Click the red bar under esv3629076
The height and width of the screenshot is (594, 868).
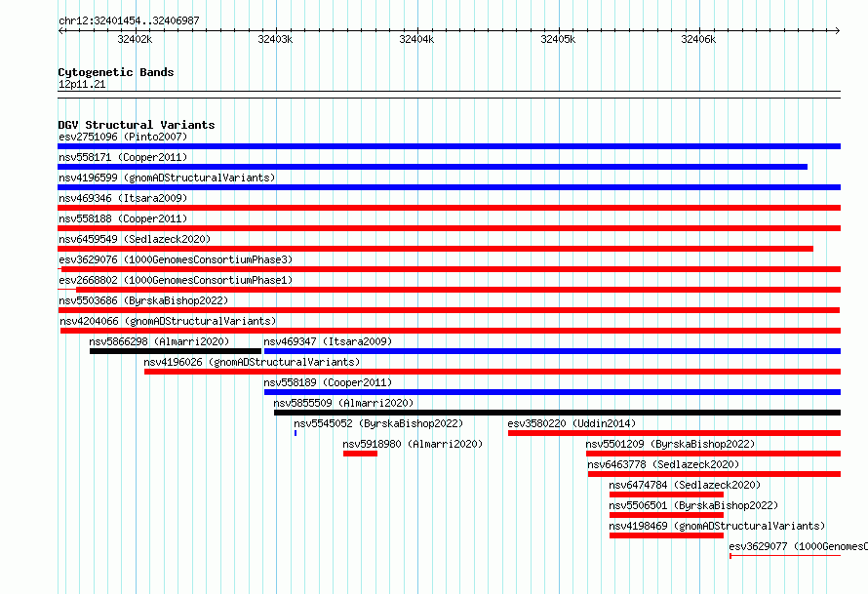[451, 269]
